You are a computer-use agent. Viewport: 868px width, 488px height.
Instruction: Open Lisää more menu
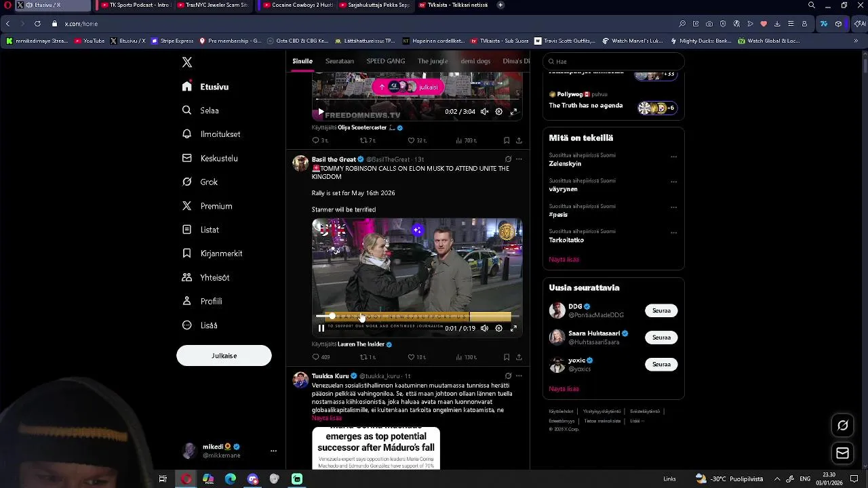(200, 325)
